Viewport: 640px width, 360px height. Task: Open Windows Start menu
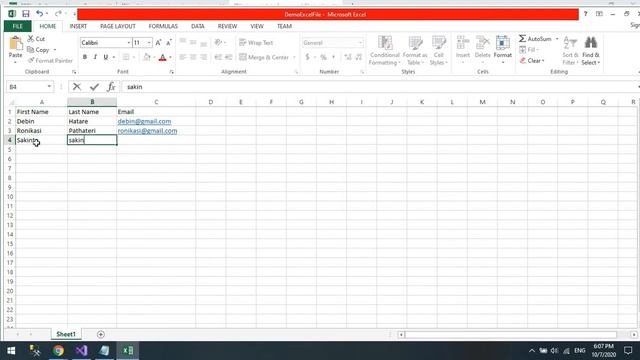[11, 350]
